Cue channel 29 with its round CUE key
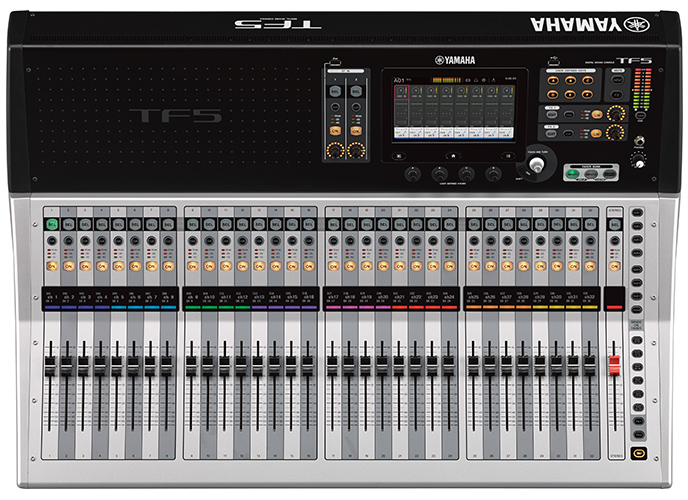 541,241
